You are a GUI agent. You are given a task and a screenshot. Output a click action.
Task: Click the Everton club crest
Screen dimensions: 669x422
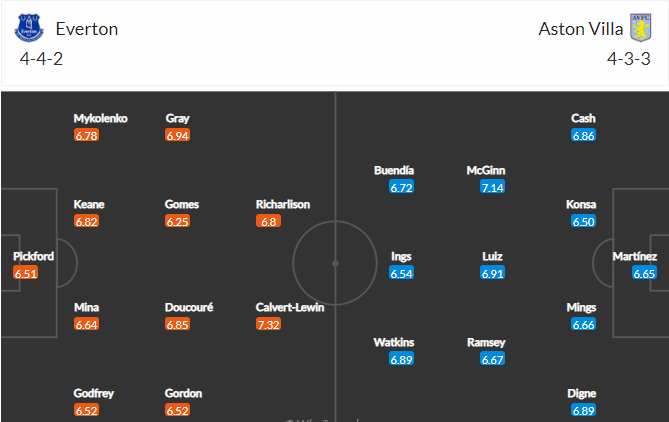[x=29, y=28]
